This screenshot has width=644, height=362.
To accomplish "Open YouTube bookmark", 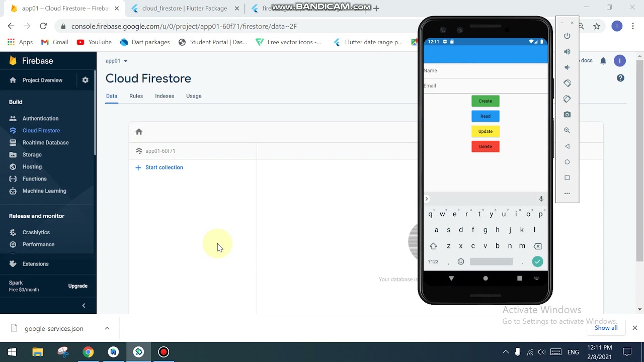I will pos(94,42).
